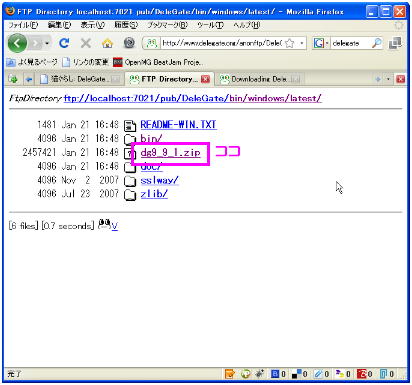
Task: Open the zlib/ directory link
Action: click(154, 194)
